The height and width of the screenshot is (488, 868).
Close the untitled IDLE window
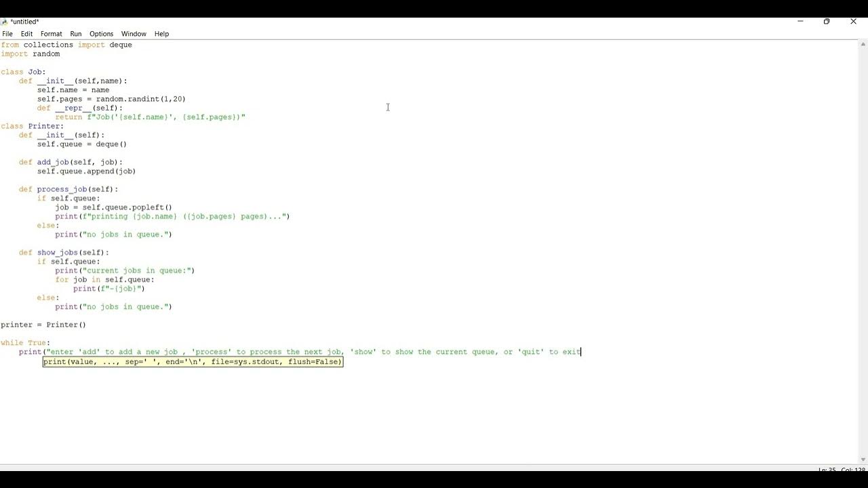853,22
